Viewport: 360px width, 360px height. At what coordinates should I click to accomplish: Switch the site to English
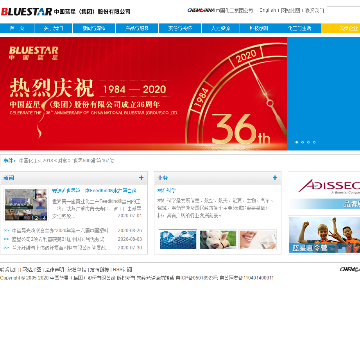click(268, 10)
